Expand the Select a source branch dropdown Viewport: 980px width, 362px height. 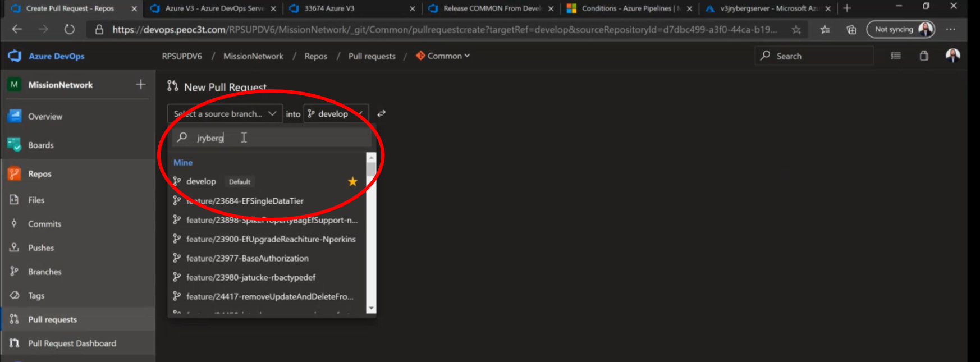(225, 113)
